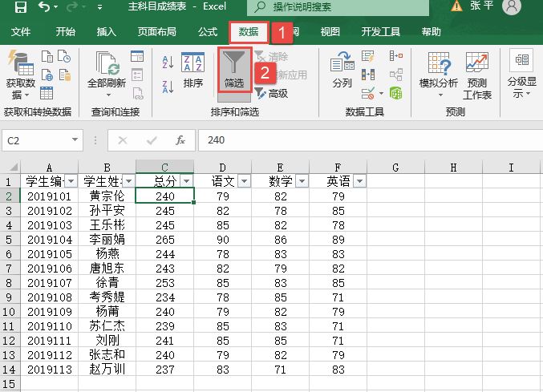The image size is (543, 392).
Task: Sort ascending with the A-Z icon
Action: [x=168, y=63]
